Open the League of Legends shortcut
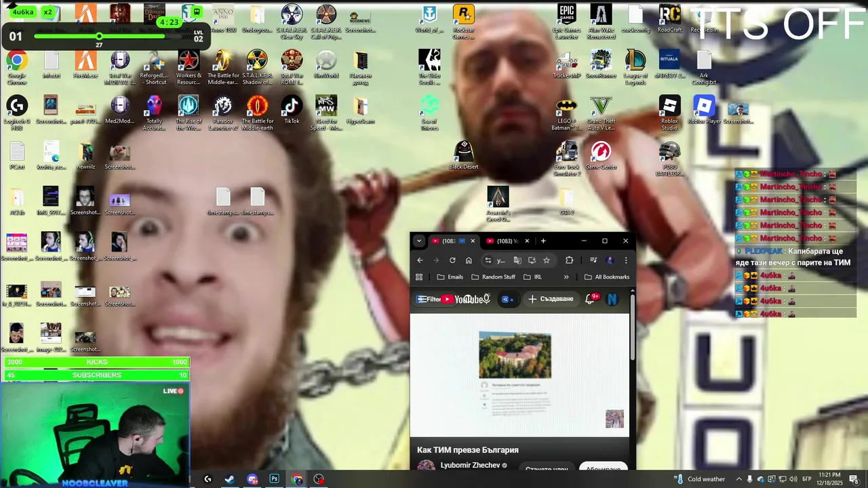This screenshot has width=868, height=488. (635, 66)
